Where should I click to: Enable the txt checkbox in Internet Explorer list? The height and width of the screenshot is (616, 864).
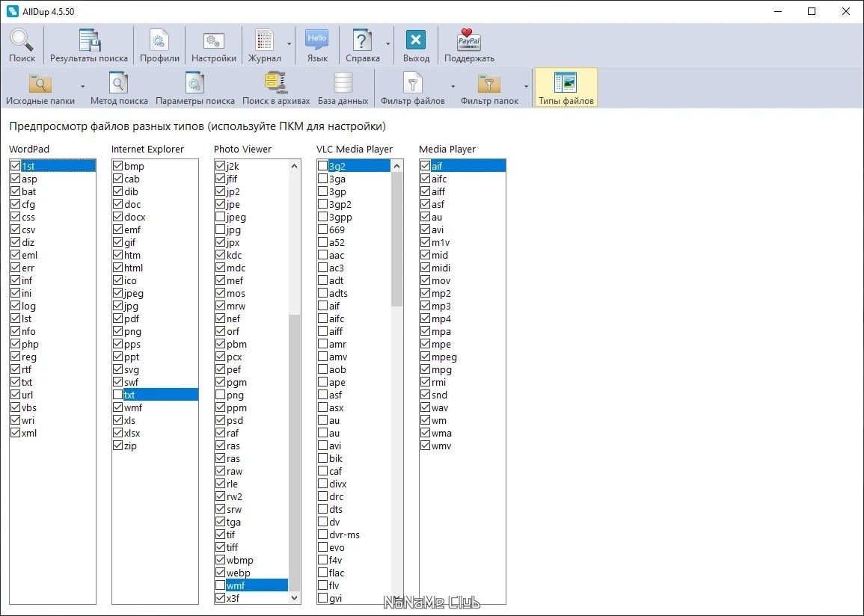(117, 395)
